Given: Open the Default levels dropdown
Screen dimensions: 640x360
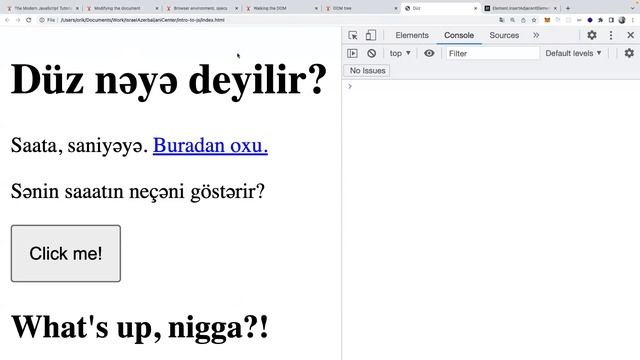Looking at the screenshot, I should (573, 53).
